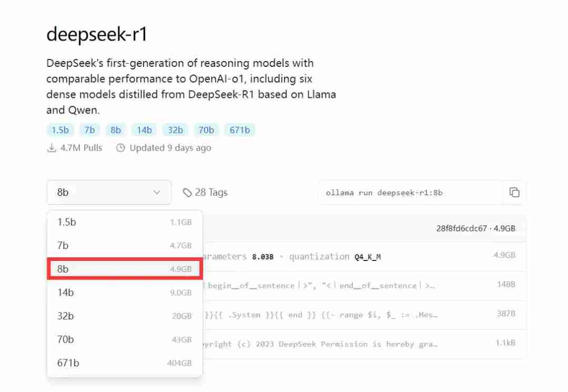Click the tag icon beside 28 Tags
This screenshot has width=568, height=392.
tap(187, 193)
